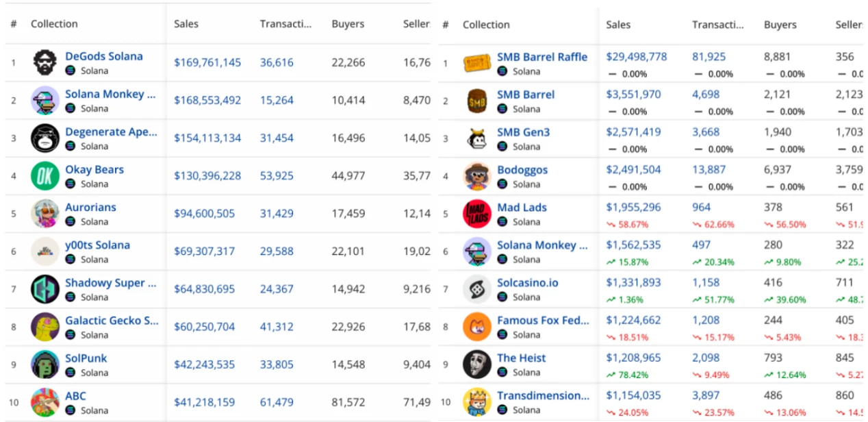868x422 pixels.
Task: Click the Bodoggos character avatar
Action: (477, 176)
